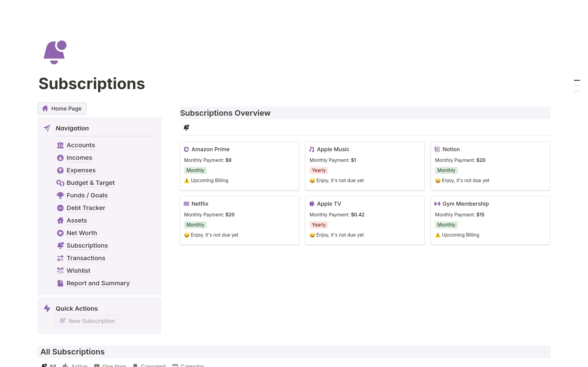This screenshot has height=367, width=588.
Task: Create a New Subscription
Action: 88,321
